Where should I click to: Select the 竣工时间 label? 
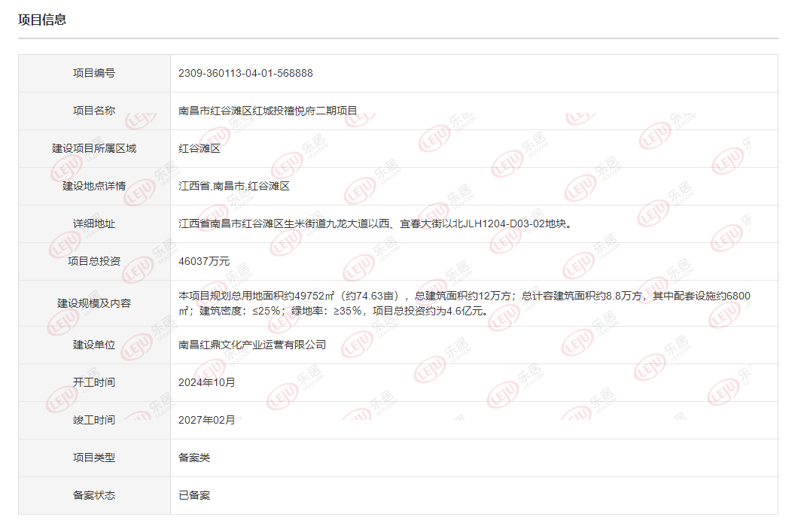(94, 420)
